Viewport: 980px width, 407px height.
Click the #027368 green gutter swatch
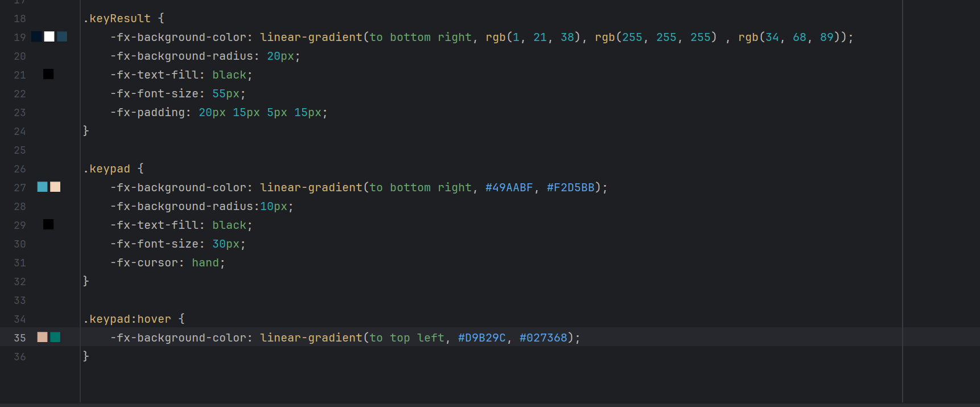coord(55,338)
